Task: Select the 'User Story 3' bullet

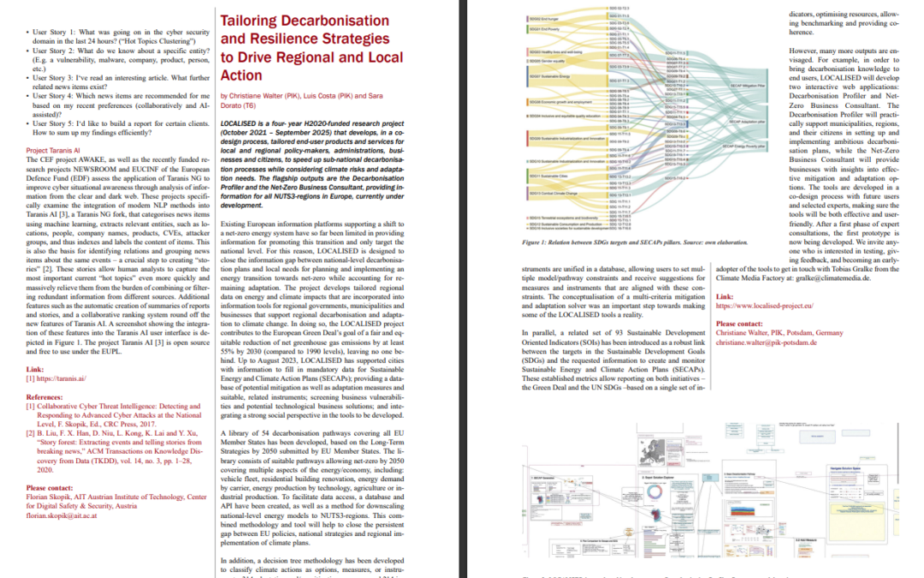Action: pyautogui.click(x=118, y=82)
